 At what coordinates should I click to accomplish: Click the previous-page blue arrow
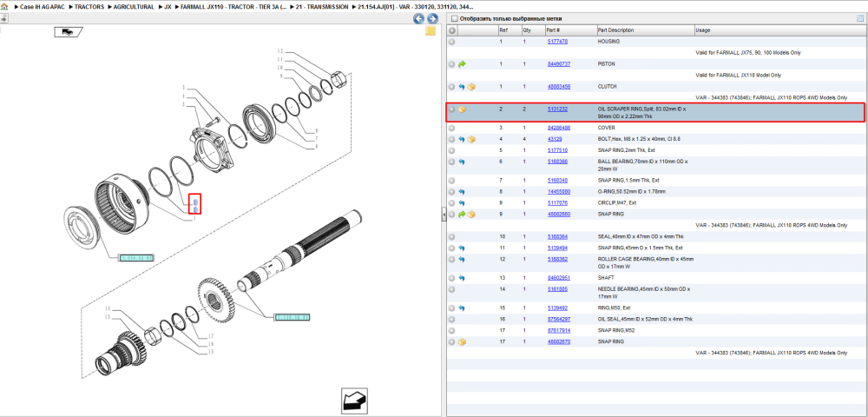click(419, 19)
